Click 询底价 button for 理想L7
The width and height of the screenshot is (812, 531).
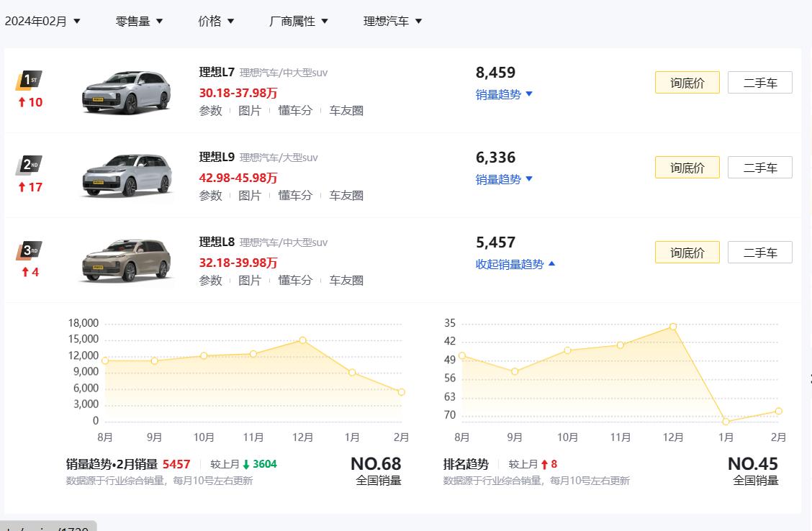[687, 82]
